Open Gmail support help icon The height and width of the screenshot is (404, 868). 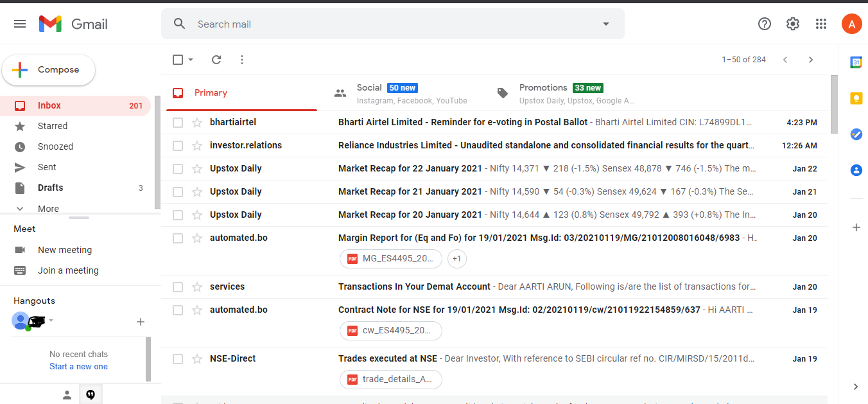click(x=765, y=24)
